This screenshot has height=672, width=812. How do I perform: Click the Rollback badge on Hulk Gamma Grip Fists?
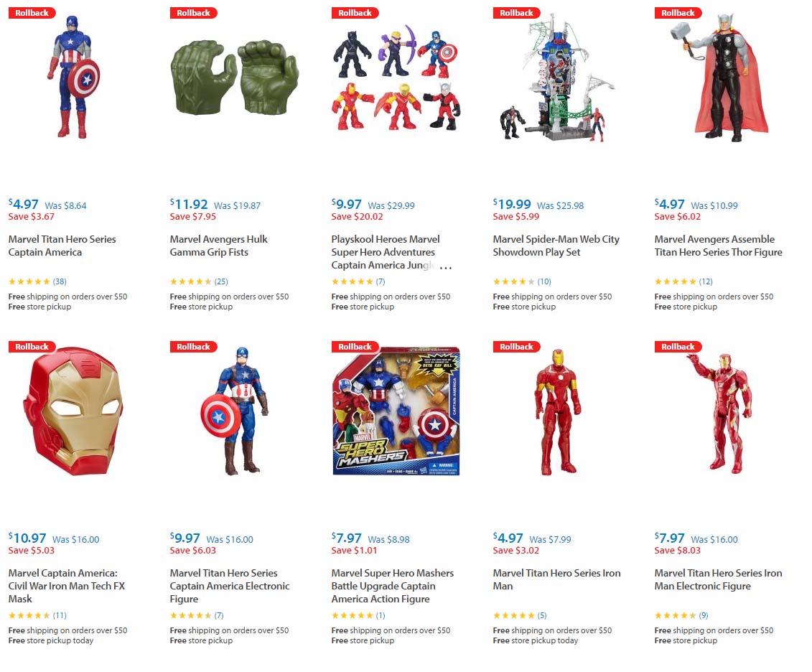click(x=193, y=12)
